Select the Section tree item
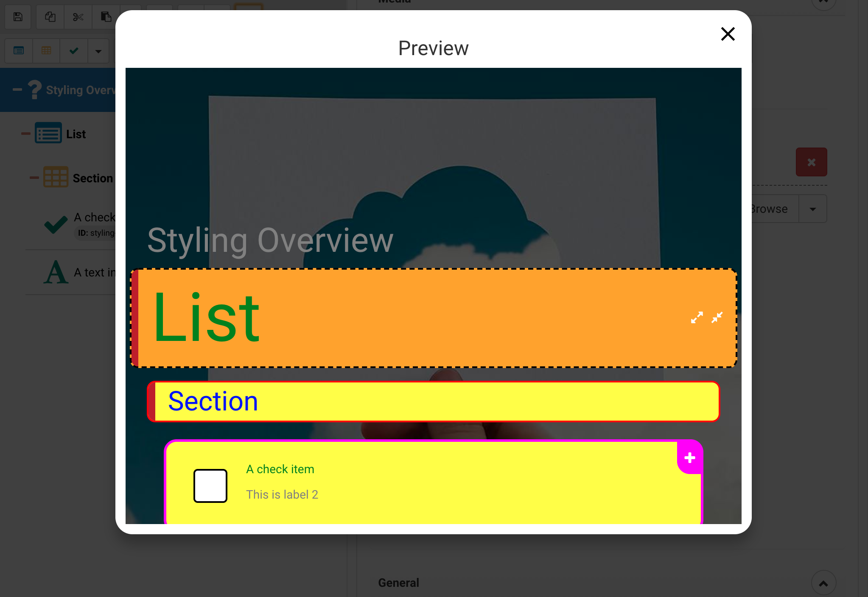Viewport: 868px width, 597px height. [92, 178]
